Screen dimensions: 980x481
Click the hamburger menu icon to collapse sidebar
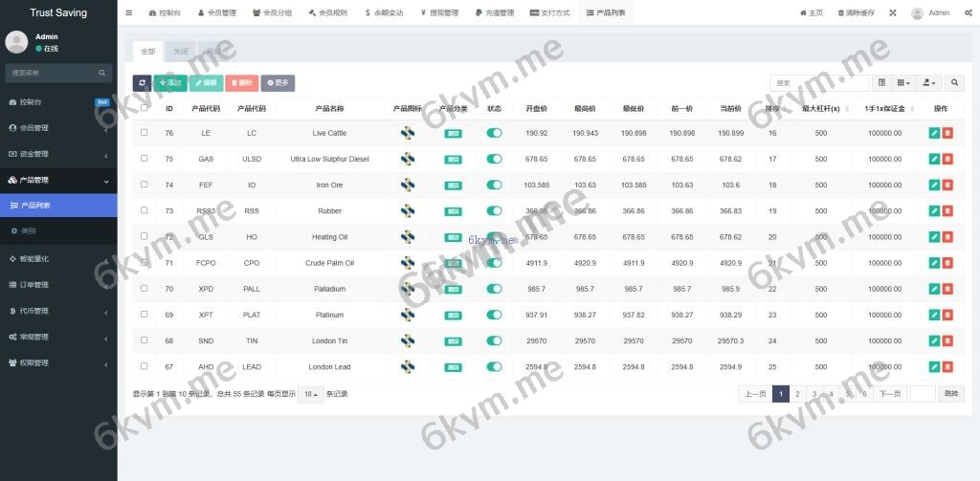coord(129,13)
